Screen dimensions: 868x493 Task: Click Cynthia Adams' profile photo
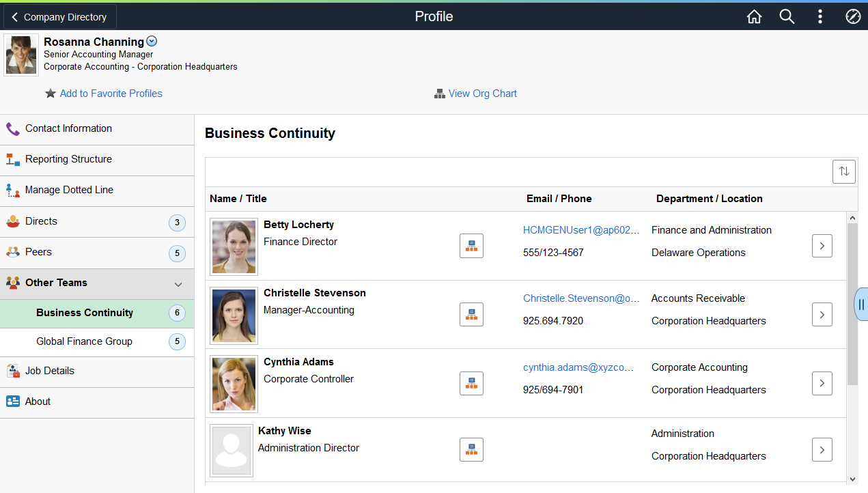coord(234,384)
